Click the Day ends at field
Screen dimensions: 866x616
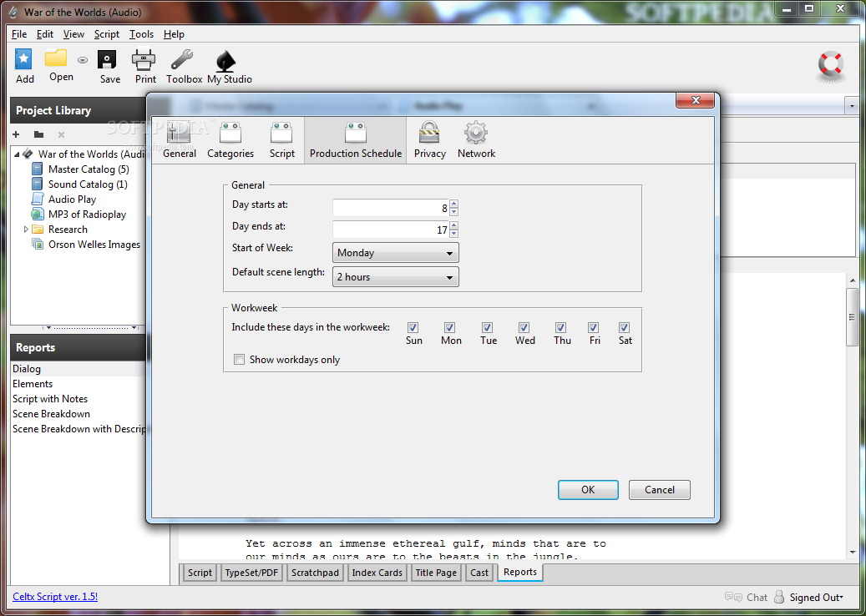click(391, 230)
